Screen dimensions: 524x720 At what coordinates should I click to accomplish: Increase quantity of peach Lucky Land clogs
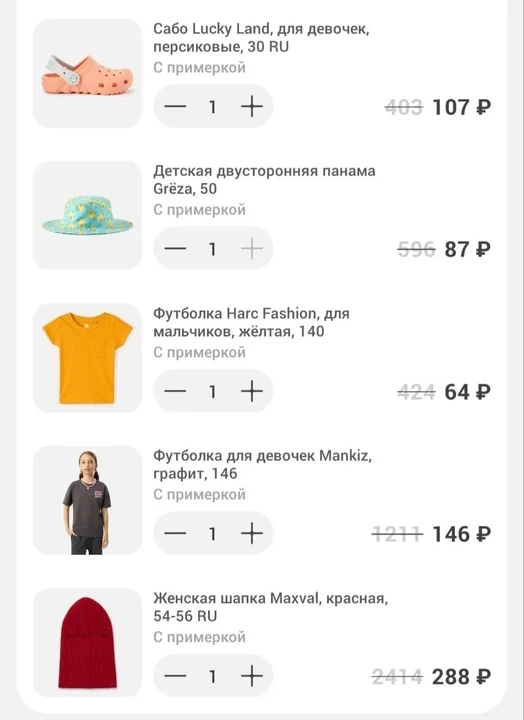[x=252, y=107]
